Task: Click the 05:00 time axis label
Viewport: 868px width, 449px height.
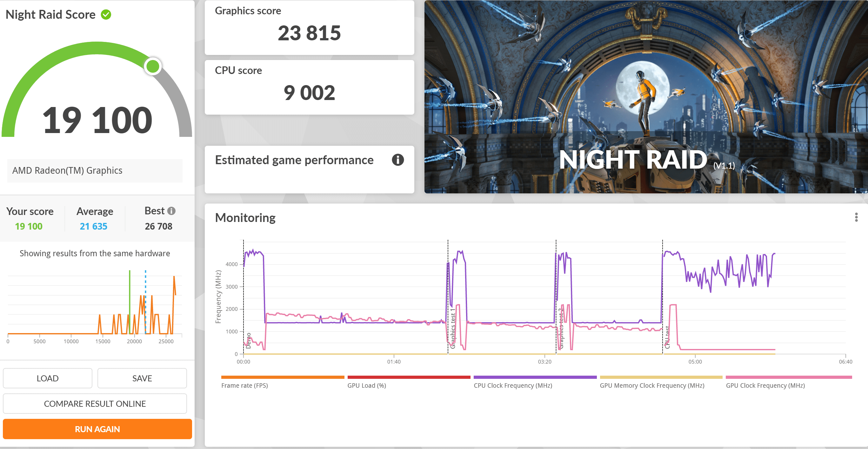Action: point(695,362)
